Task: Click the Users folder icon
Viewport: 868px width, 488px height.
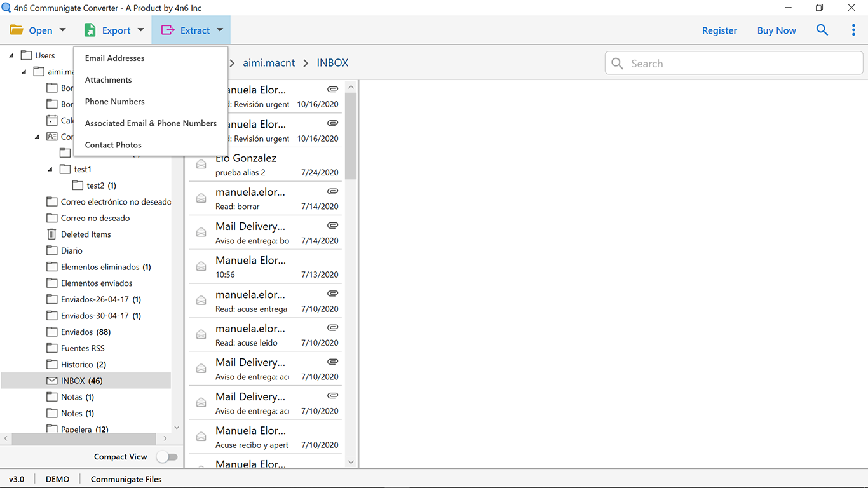Action: pos(26,55)
